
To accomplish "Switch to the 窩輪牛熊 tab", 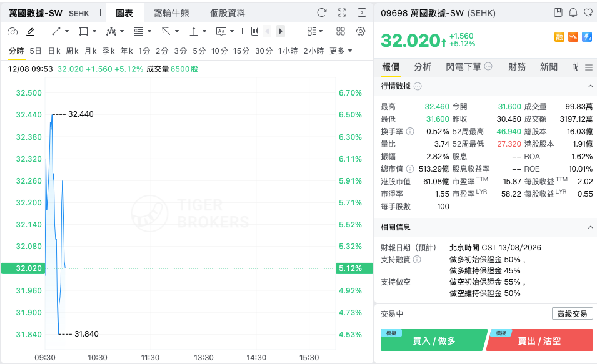I will (171, 13).
